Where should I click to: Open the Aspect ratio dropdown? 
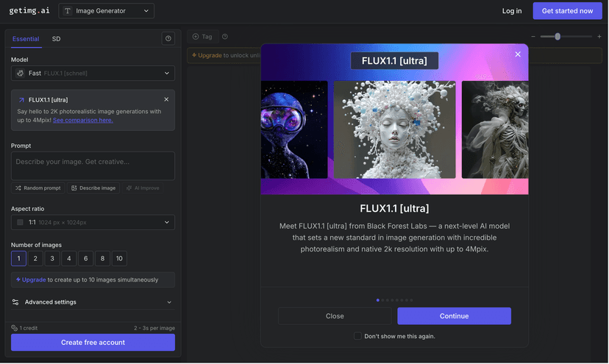(x=93, y=222)
